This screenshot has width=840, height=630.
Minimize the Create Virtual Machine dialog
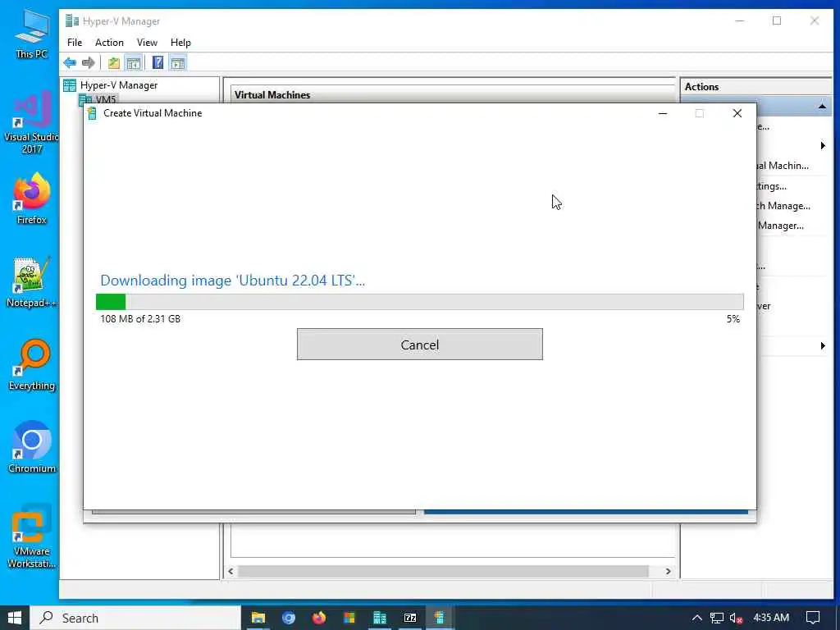coord(663,113)
